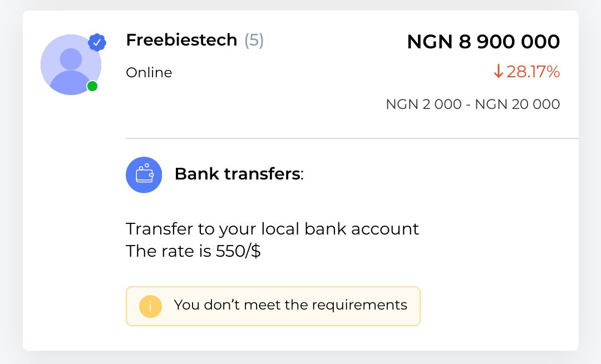Click the blue verified checkmark badge
Image resolution: width=601 pixels, height=364 pixels.
pyautogui.click(x=97, y=42)
